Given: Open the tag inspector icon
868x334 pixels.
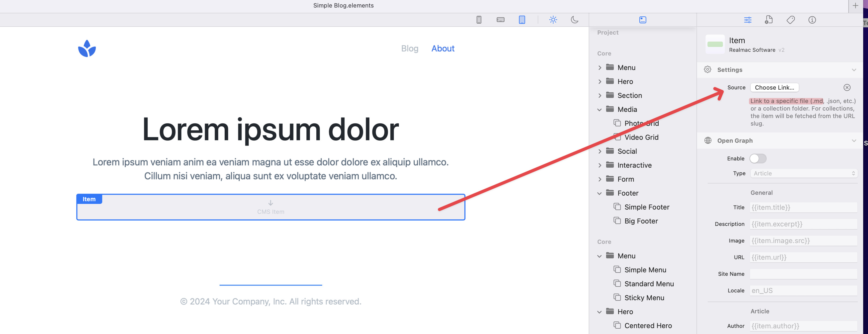Looking at the screenshot, I should [x=791, y=20].
